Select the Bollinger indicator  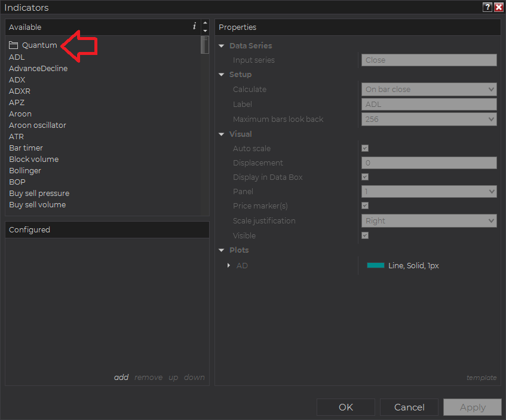tap(25, 170)
